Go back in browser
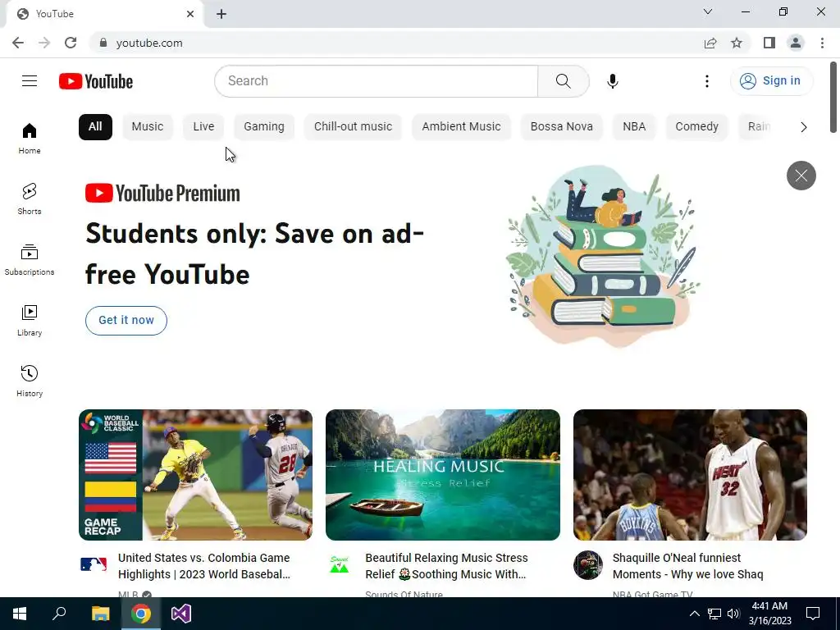 pyautogui.click(x=18, y=43)
